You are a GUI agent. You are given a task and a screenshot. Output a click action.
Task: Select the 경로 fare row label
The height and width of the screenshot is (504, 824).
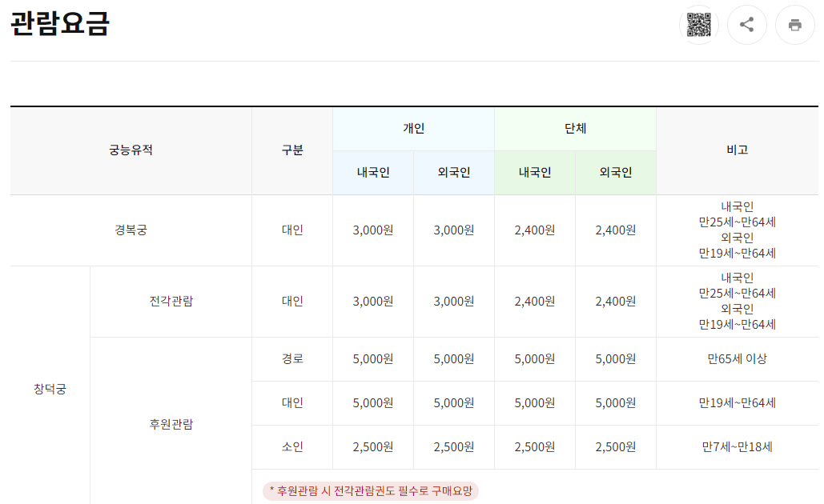[292, 359]
